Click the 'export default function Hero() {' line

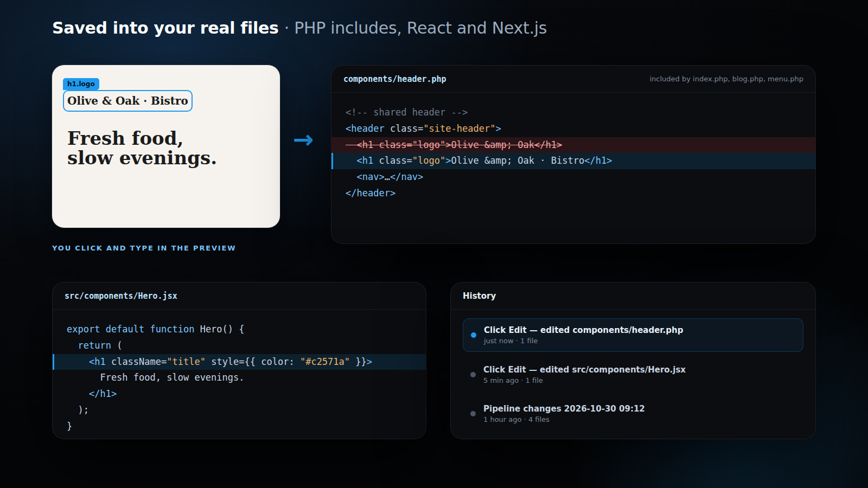point(155,329)
